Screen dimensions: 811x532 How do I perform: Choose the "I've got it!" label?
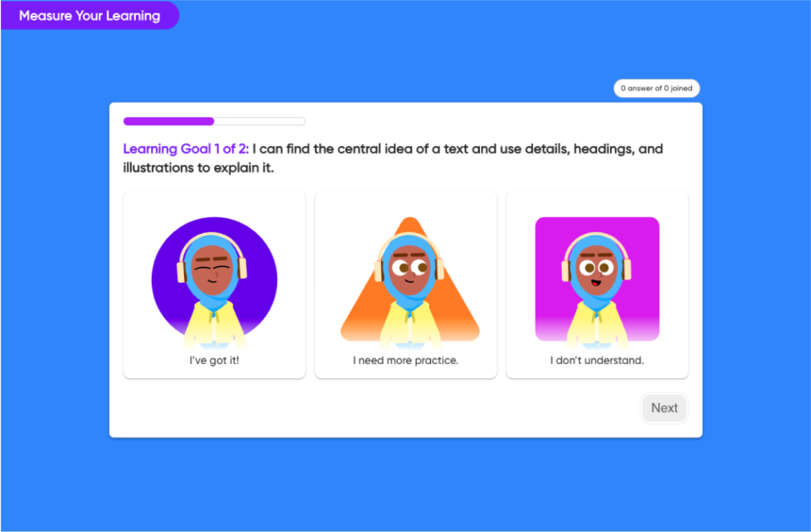pyautogui.click(x=214, y=361)
